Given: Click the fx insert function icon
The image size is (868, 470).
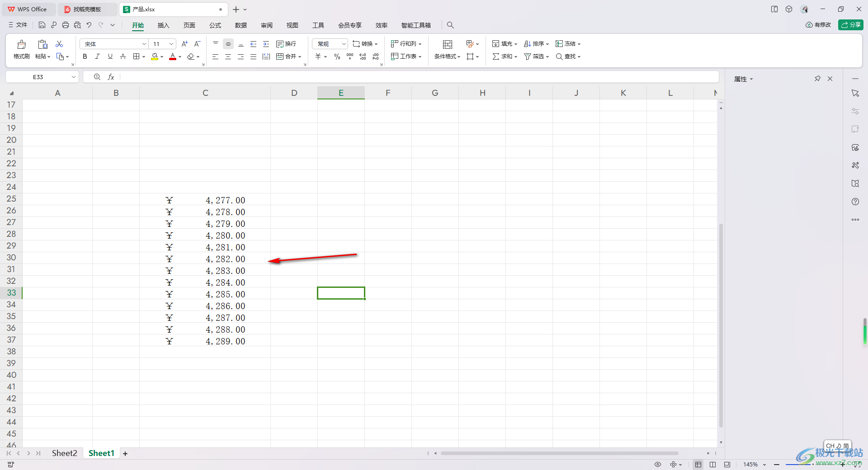Looking at the screenshot, I should [111, 77].
